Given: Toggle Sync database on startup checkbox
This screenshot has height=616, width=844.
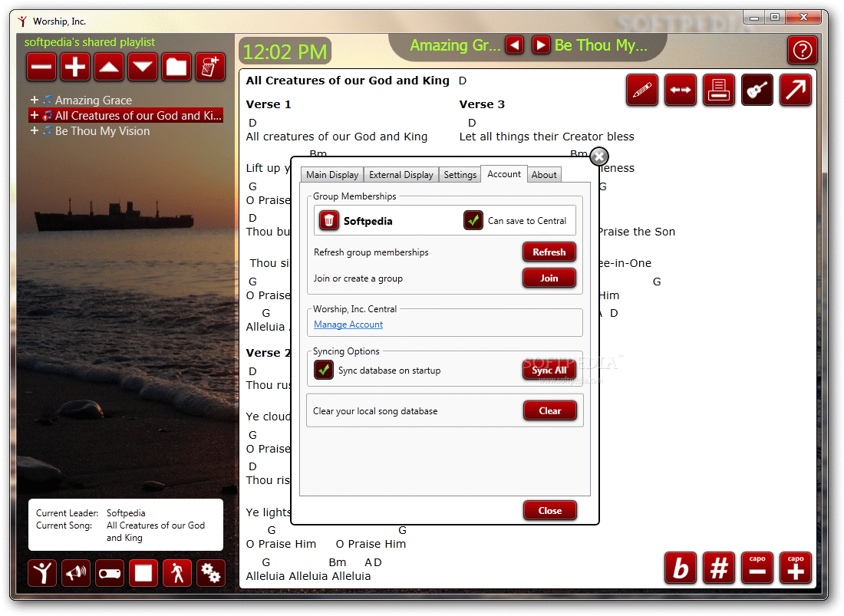Looking at the screenshot, I should [x=324, y=371].
